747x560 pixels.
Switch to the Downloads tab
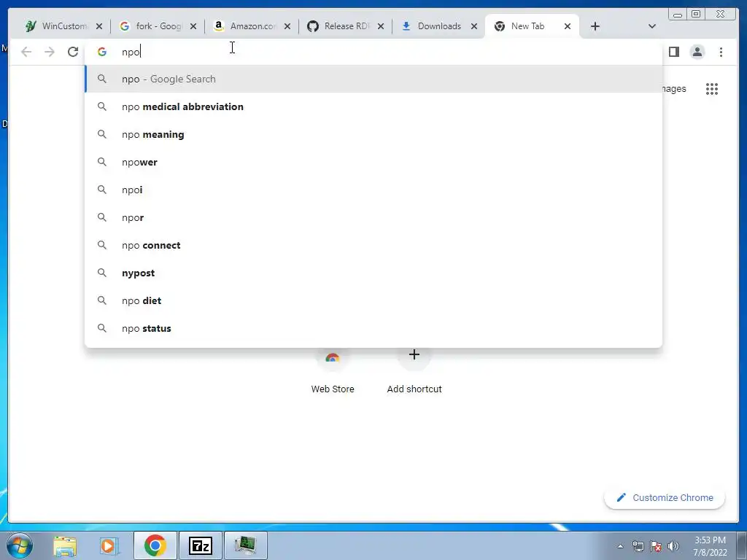pyautogui.click(x=432, y=26)
